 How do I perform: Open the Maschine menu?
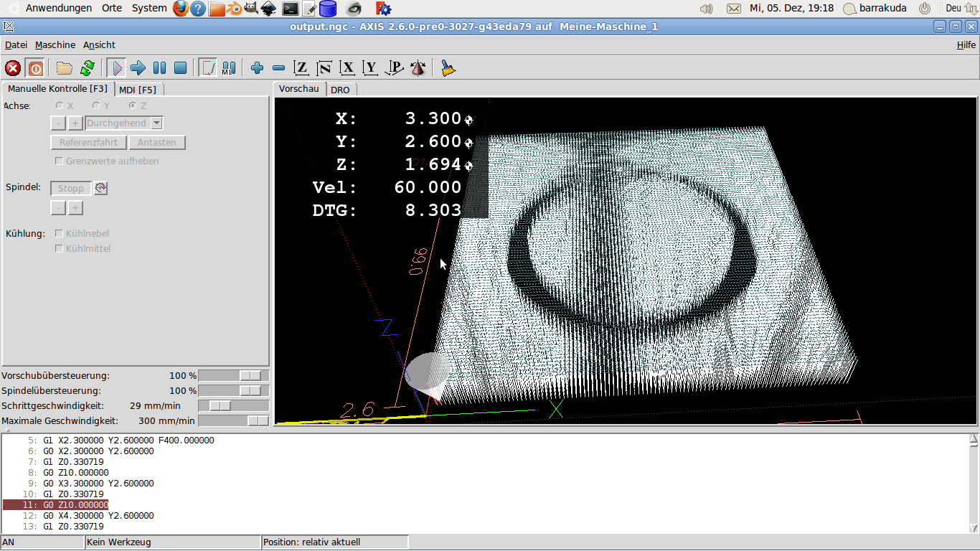tap(55, 44)
